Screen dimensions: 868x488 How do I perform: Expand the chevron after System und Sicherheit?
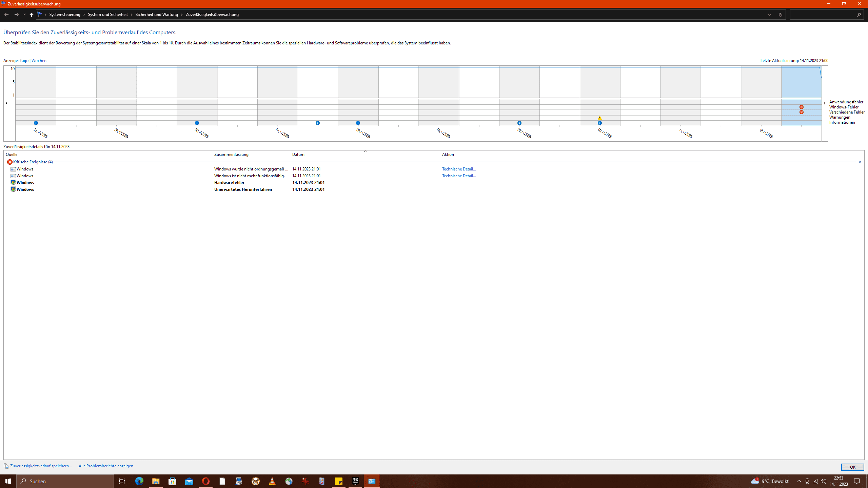[x=132, y=15]
